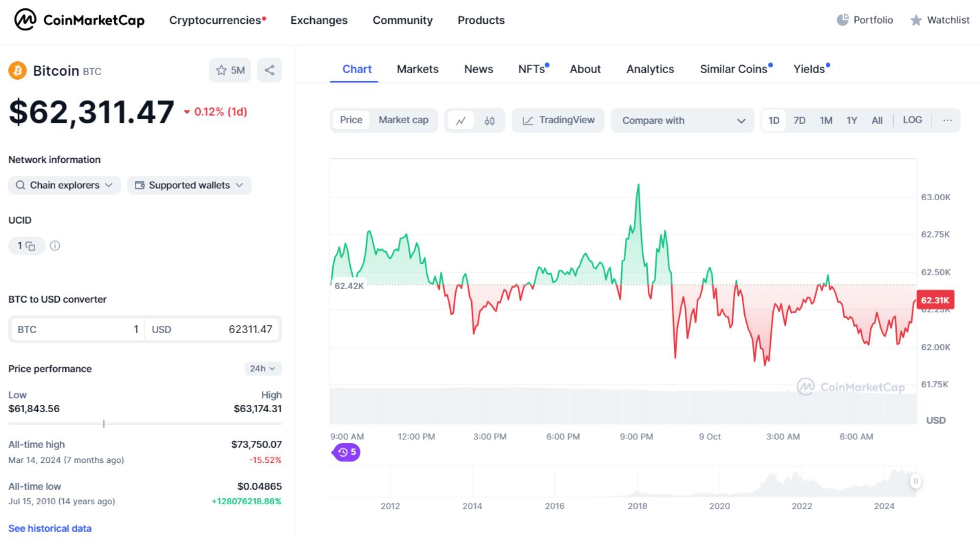Open the Analytics tab
Image resolution: width=980 pixels, height=541 pixels.
click(650, 69)
